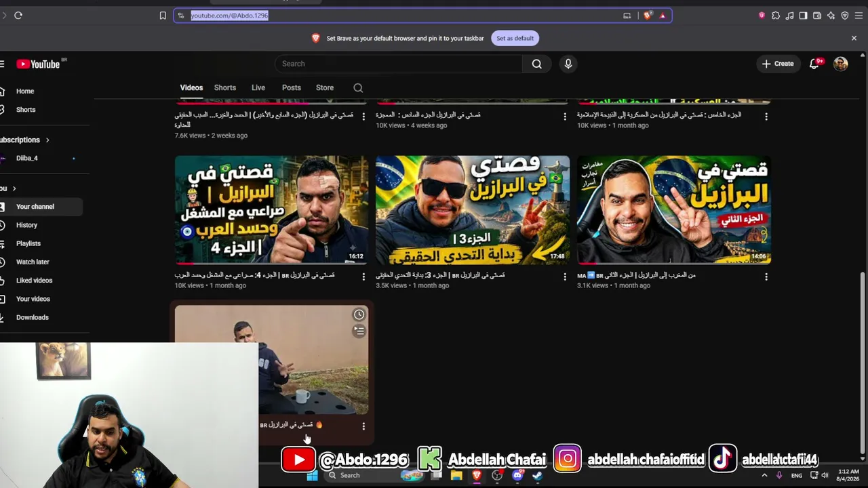868x488 pixels.
Task: Open the Brave Rewards triangle icon
Action: pyautogui.click(x=663, y=16)
